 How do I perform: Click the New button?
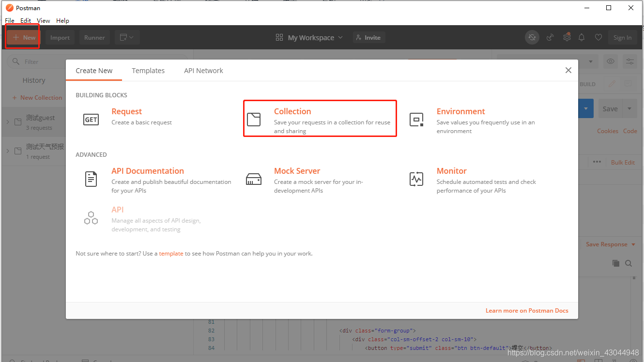pyautogui.click(x=24, y=37)
